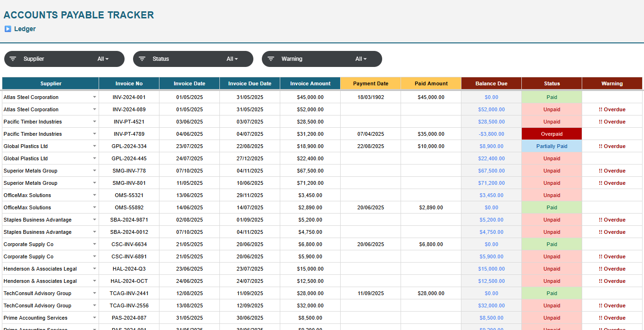Click the red Overpaid status cell

[x=552, y=134]
